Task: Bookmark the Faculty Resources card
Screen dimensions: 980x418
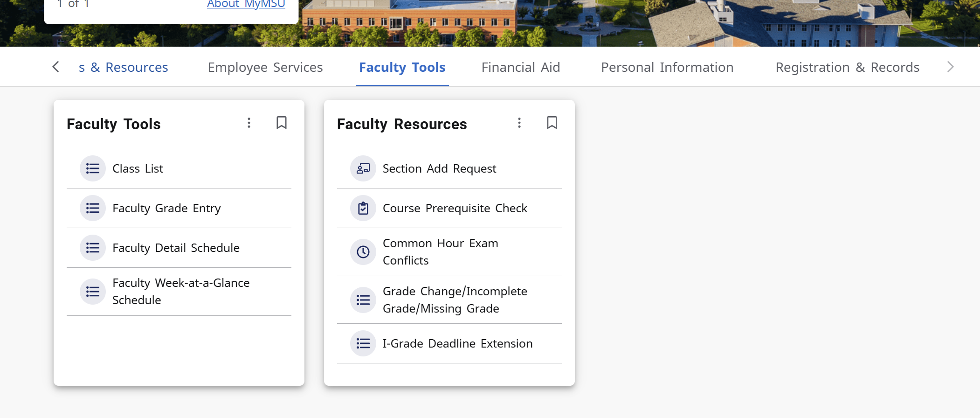Action: click(x=552, y=123)
